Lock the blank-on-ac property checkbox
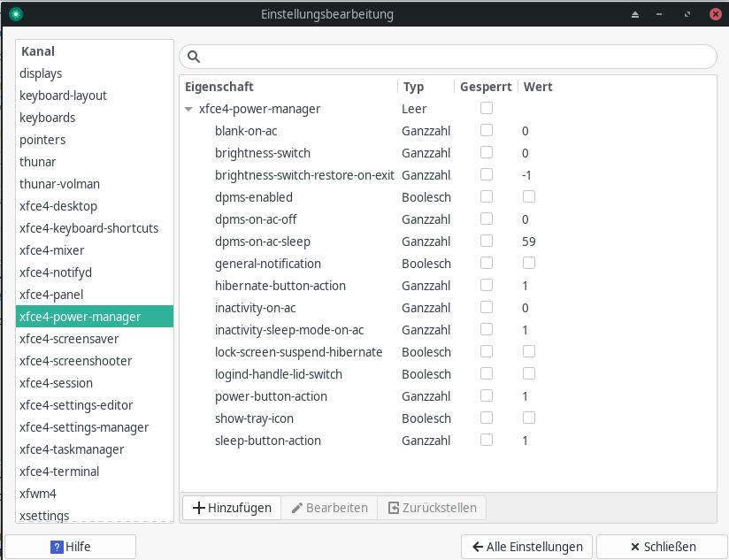 coord(486,130)
